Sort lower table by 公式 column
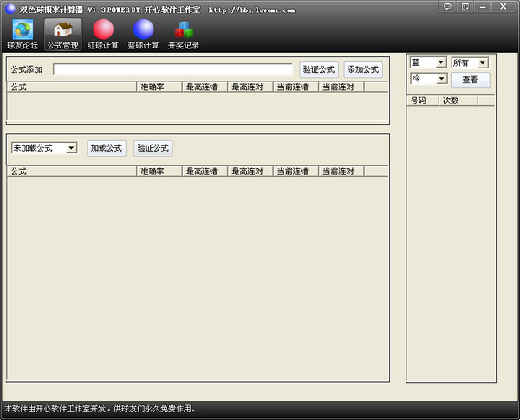Viewport: 520px width, 420px height. [72, 171]
